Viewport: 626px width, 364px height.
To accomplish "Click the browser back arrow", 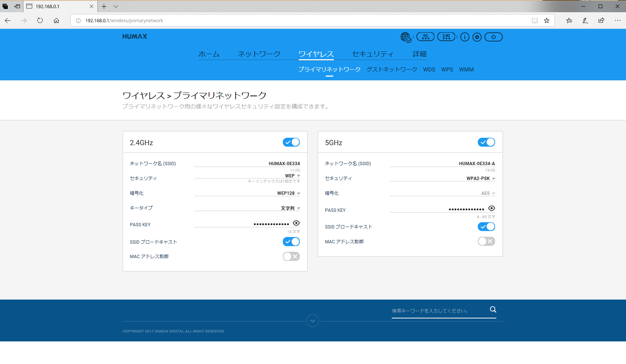I will point(8,20).
